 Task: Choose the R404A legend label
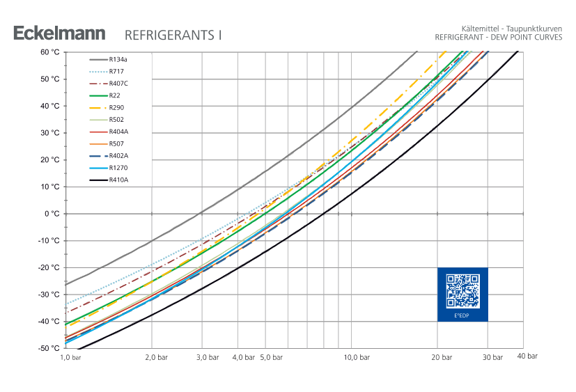[119, 132]
